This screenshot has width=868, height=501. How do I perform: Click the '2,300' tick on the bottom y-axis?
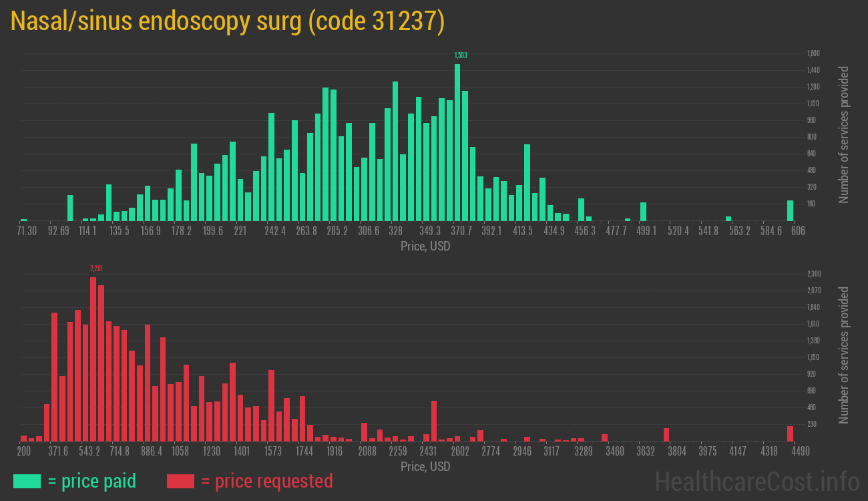click(x=813, y=274)
